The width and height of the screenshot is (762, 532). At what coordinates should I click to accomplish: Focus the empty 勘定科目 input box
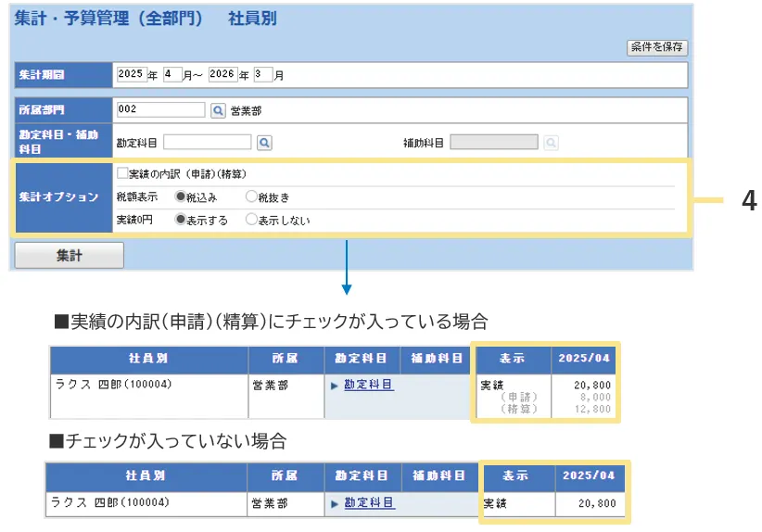(207, 143)
